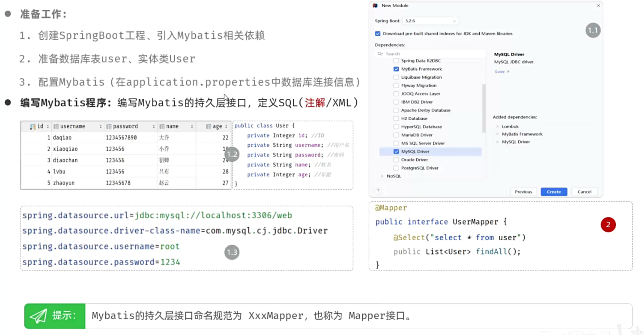Viewport: 644px width, 335px height.
Task: Click the key icon of id column
Action: (x=33, y=127)
